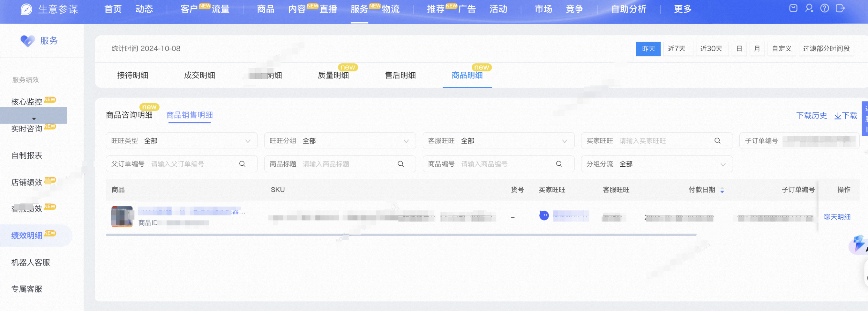Open the user account icon in the top bar
Image resolution: width=868 pixels, height=311 pixels.
(x=809, y=8)
